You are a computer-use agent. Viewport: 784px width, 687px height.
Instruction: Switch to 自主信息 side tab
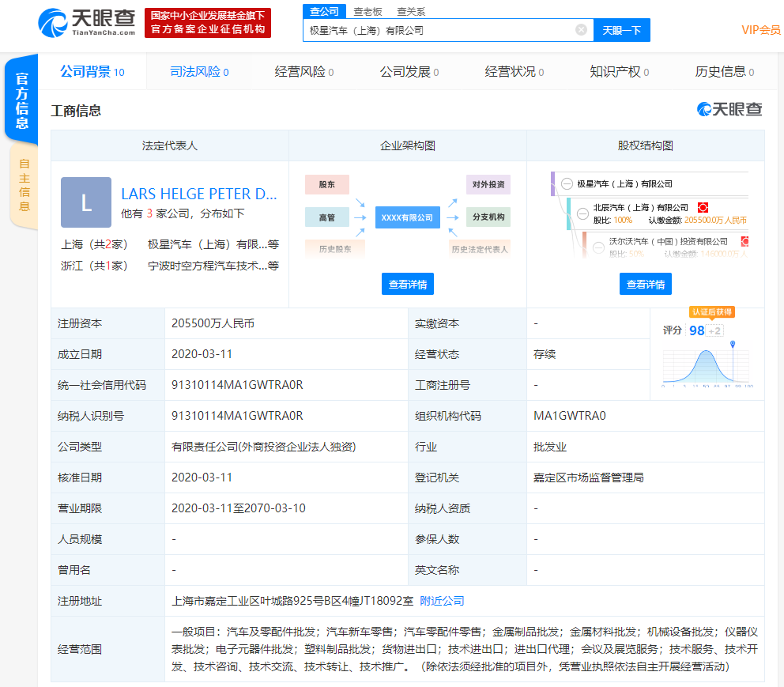24,186
